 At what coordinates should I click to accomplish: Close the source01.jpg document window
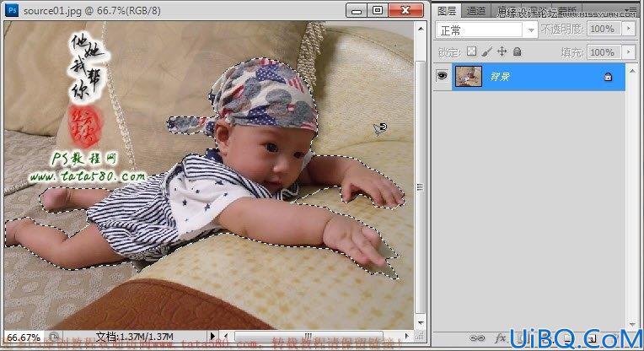tap(405, 10)
